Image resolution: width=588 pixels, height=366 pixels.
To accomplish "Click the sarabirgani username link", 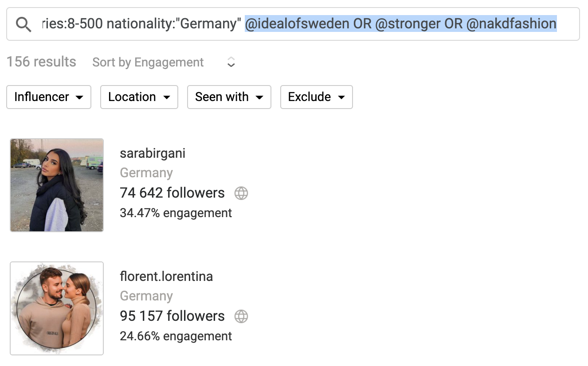I will click(x=153, y=154).
